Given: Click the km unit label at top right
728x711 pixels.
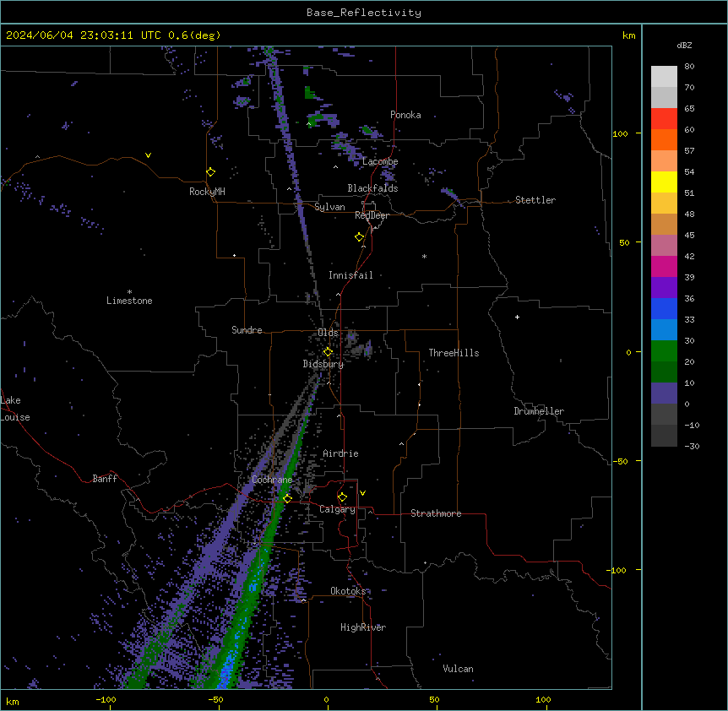Looking at the screenshot, I should 629,35.
